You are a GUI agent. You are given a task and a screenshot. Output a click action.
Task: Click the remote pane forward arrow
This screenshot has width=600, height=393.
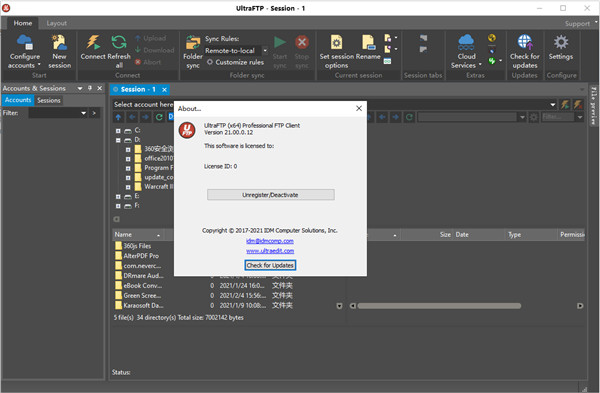(396, 117)
